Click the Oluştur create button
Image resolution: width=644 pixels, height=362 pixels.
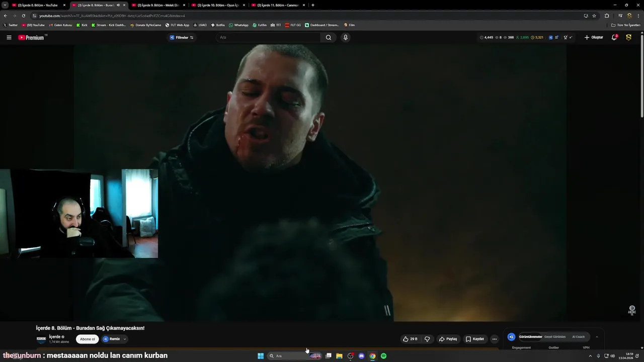[x=594, y=37]
